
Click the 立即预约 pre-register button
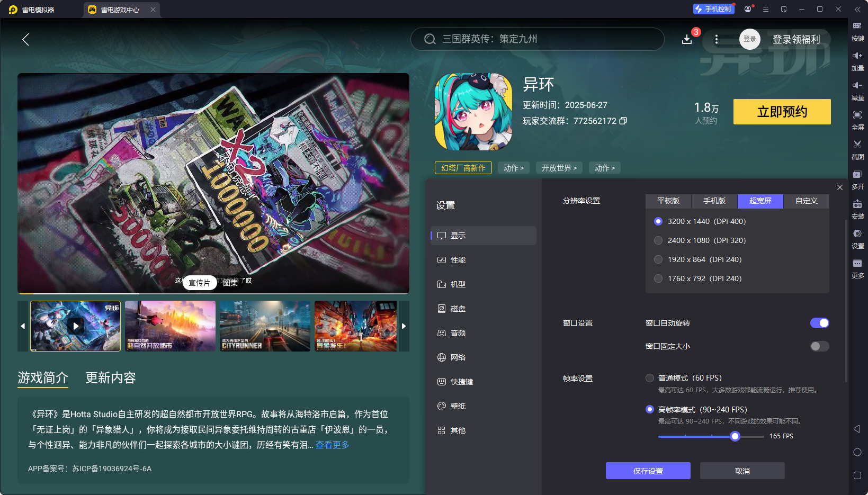[782, 112]
